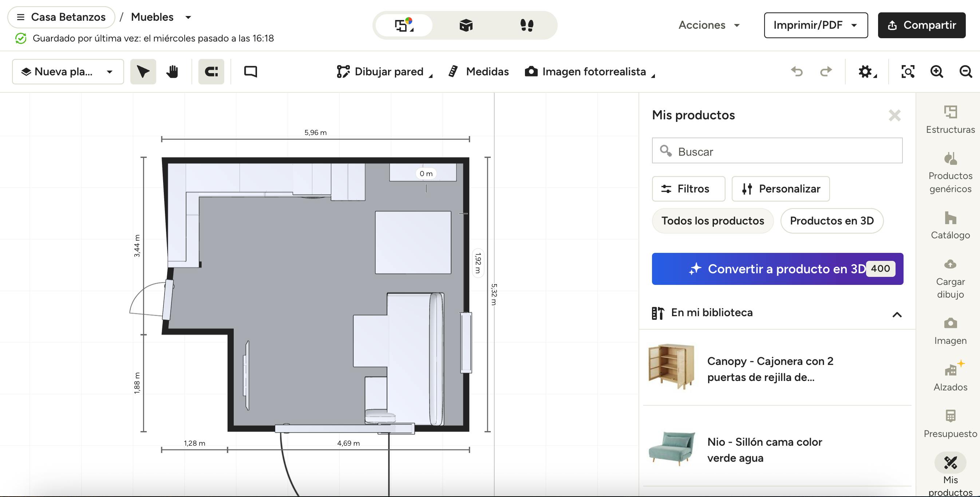Viewport: 980px width, 497px height.
Task: Select the pan hand tool
Action: click(172, 71)
